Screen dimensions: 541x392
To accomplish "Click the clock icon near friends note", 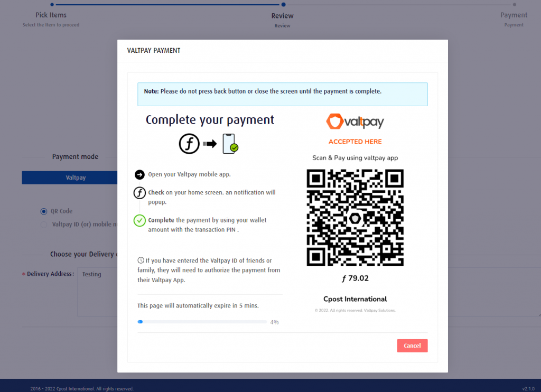I will (141, 260).
